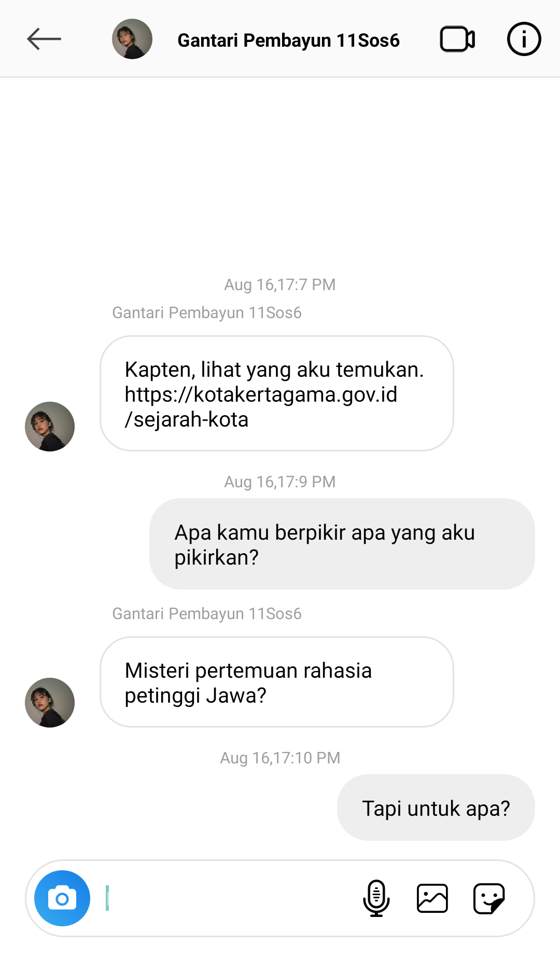Go back using the left arrow
560x959 pixels.
coord(44,39)
